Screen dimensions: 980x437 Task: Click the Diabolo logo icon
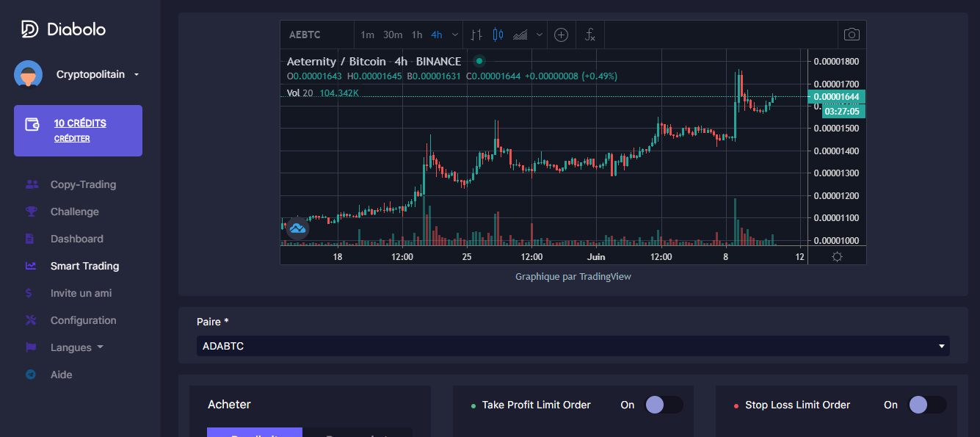click(29, 29)
